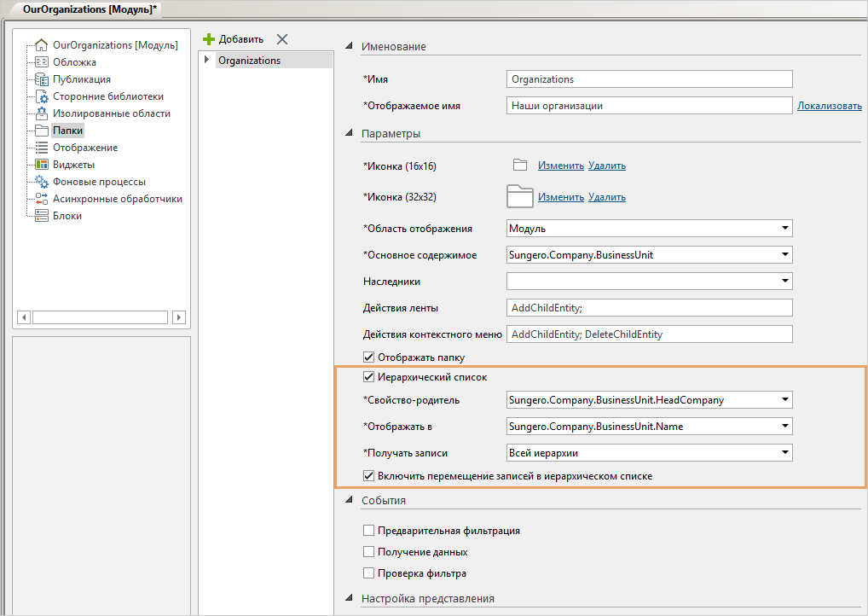
Task: Click the tree panel horizontal scrollbar track
Action: coord(101,317)
